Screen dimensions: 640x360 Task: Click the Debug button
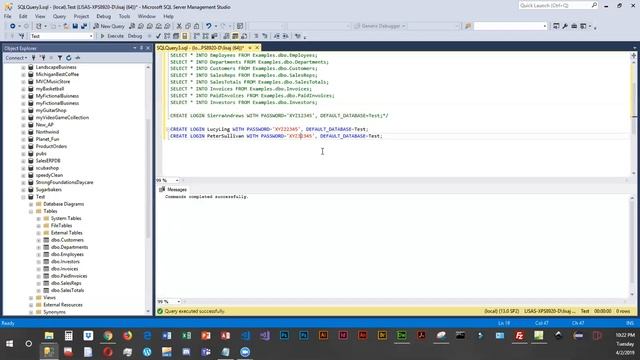coord(135,36)
